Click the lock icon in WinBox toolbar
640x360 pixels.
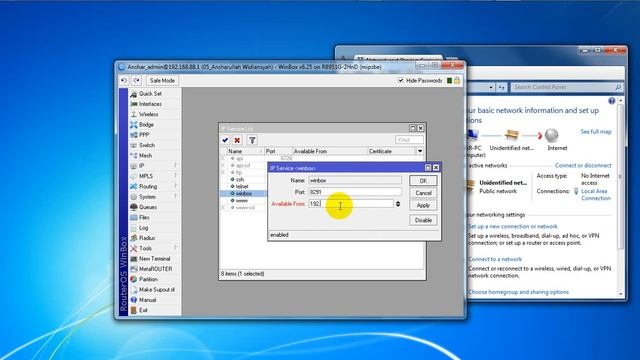[x=457, y=80]
